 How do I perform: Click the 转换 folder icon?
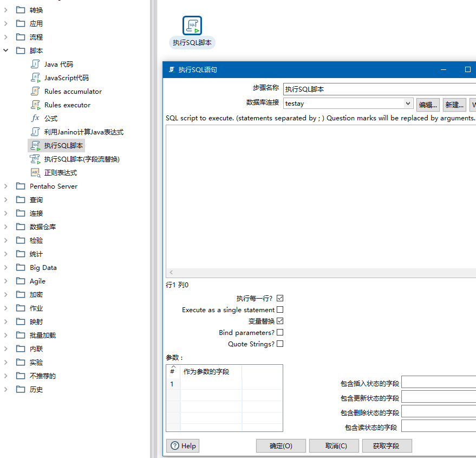pos(21,10)
